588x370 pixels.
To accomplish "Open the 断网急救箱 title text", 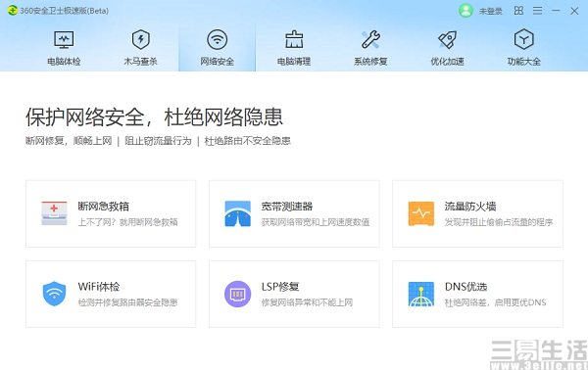I will tap(104, 207).
